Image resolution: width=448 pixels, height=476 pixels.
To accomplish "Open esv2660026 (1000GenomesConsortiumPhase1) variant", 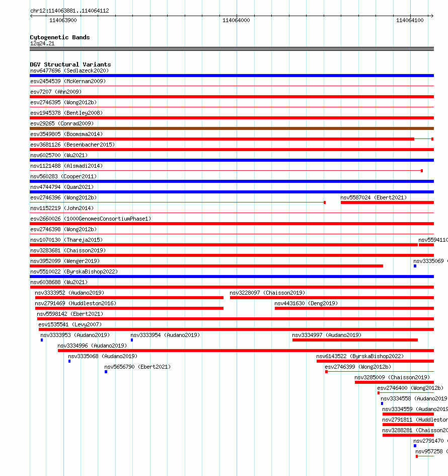I will click(x=91, y=219).
